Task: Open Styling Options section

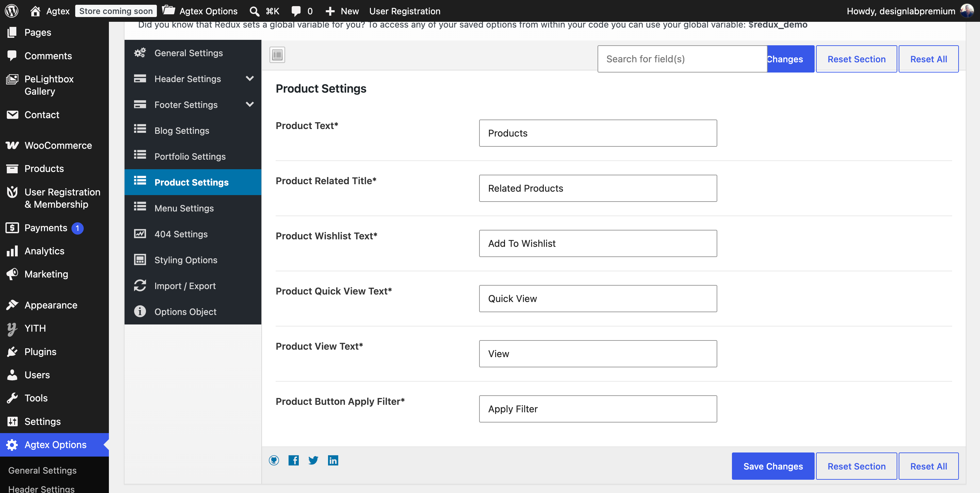Action: tap(193, 260)
